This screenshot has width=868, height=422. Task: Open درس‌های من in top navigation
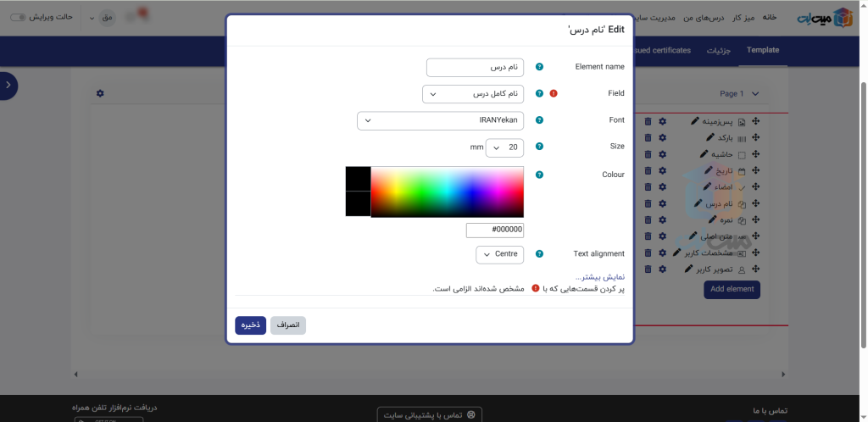coord(703,17)
